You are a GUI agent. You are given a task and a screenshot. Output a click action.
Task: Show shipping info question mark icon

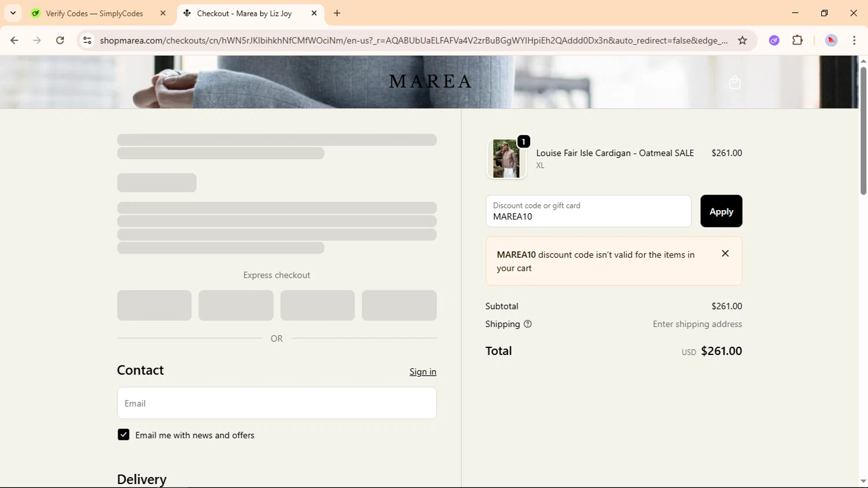click(x=528, y=324)
